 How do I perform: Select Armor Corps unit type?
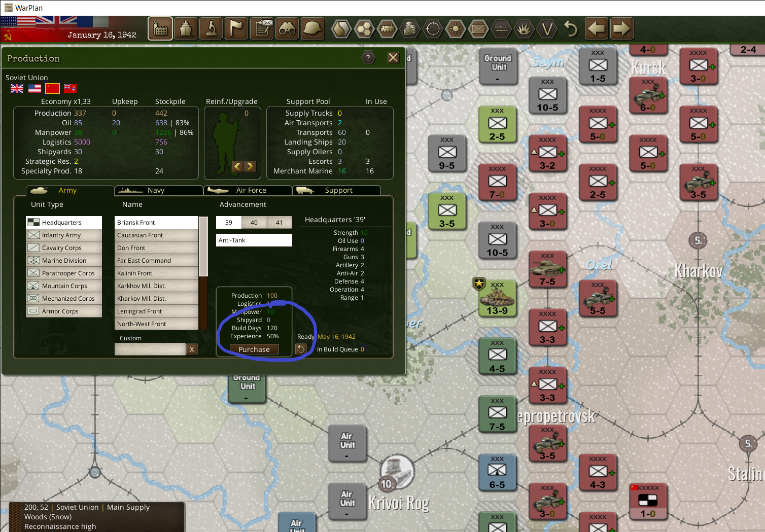[64, 311]
